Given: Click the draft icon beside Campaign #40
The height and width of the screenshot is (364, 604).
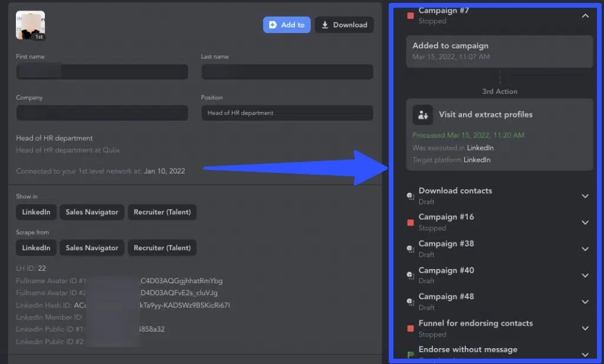Looking at the screenshot, I should [411, 276].
